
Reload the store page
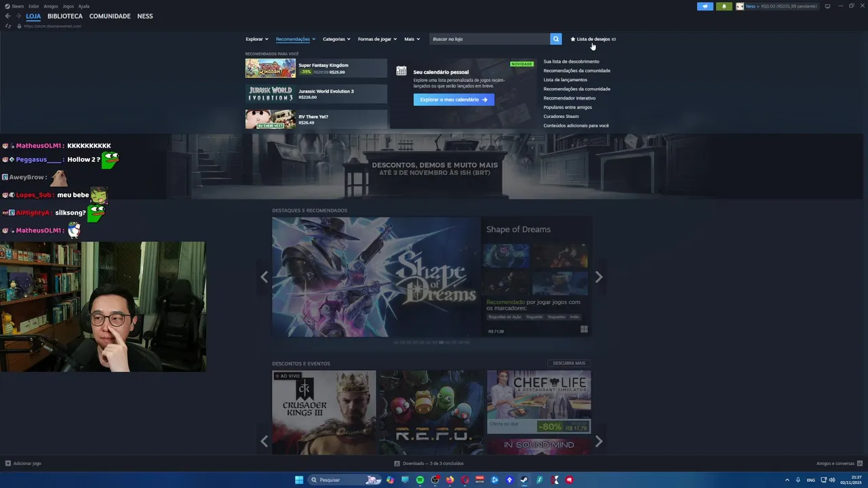8,26
